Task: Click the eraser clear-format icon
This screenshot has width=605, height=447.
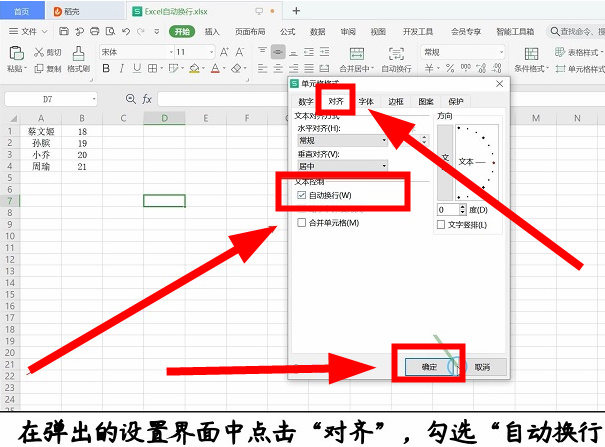Action: (x=236, y=68)
